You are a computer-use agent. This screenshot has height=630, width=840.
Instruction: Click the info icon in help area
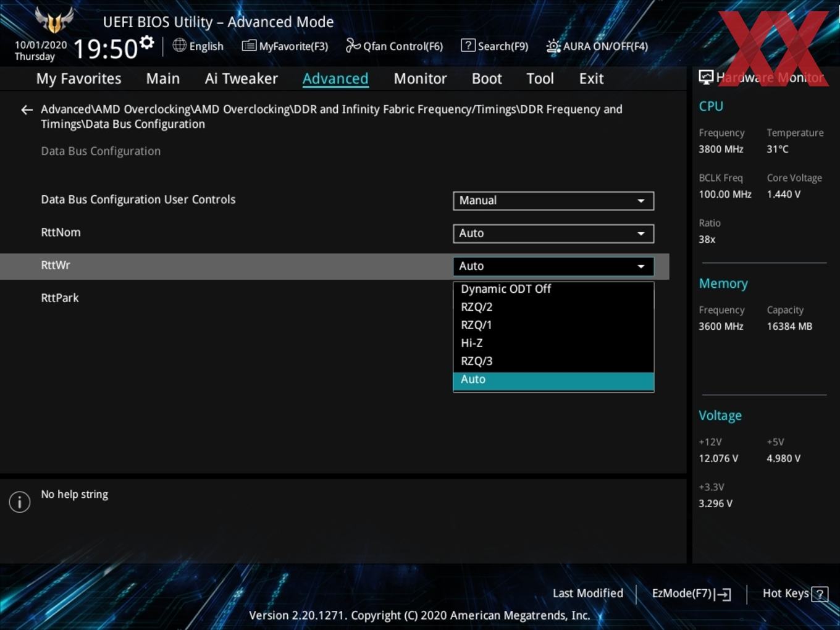point(20,502)
